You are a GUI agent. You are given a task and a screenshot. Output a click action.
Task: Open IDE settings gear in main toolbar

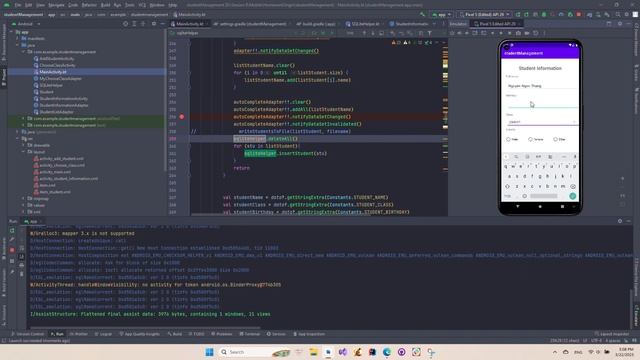(627, 15)
